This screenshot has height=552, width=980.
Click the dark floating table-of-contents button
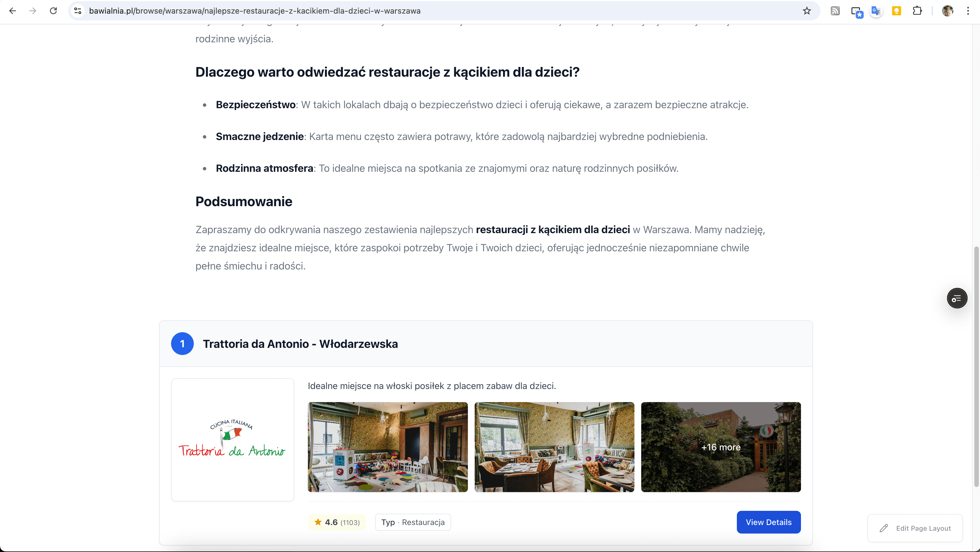coord(957,298)
